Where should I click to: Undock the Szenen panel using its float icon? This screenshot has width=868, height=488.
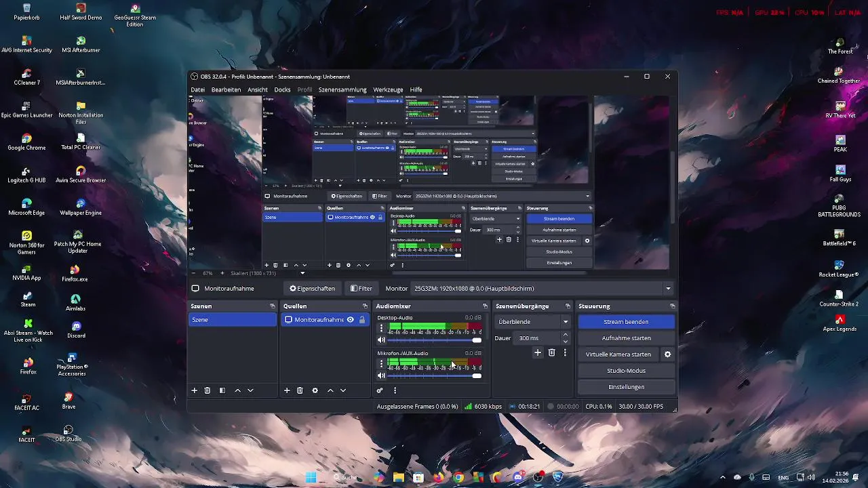(273, 306)
